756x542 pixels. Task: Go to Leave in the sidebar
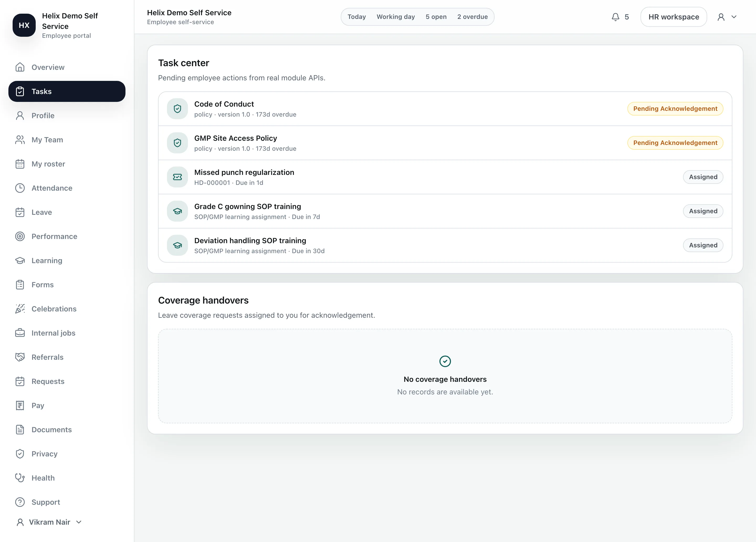click(67, 212)
